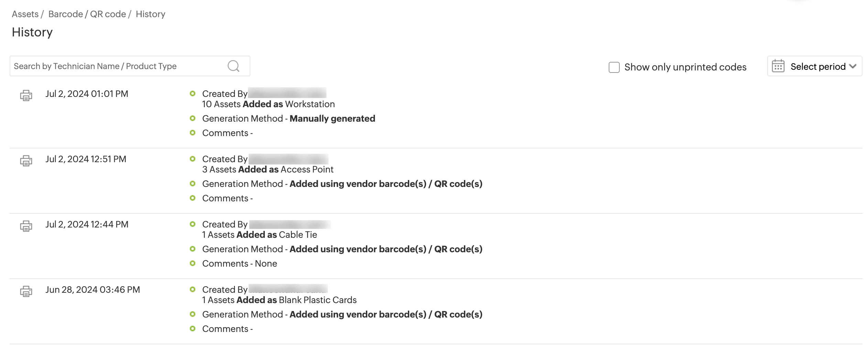Click the calendar icon beside Select period
The width and height of the screenshot is (868, 345).
pyautogui.click(x=778, y=66)
